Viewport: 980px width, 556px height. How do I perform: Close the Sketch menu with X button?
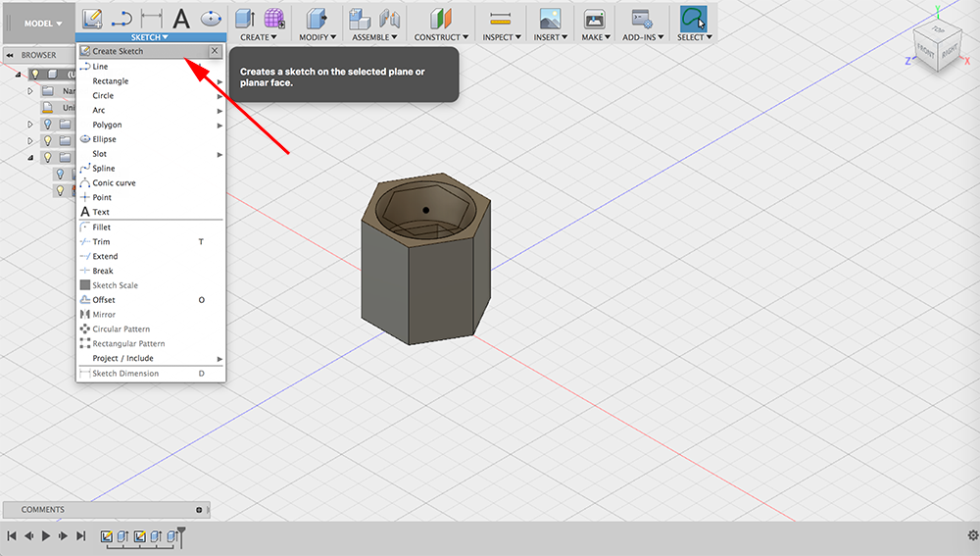tap(215, 51)
